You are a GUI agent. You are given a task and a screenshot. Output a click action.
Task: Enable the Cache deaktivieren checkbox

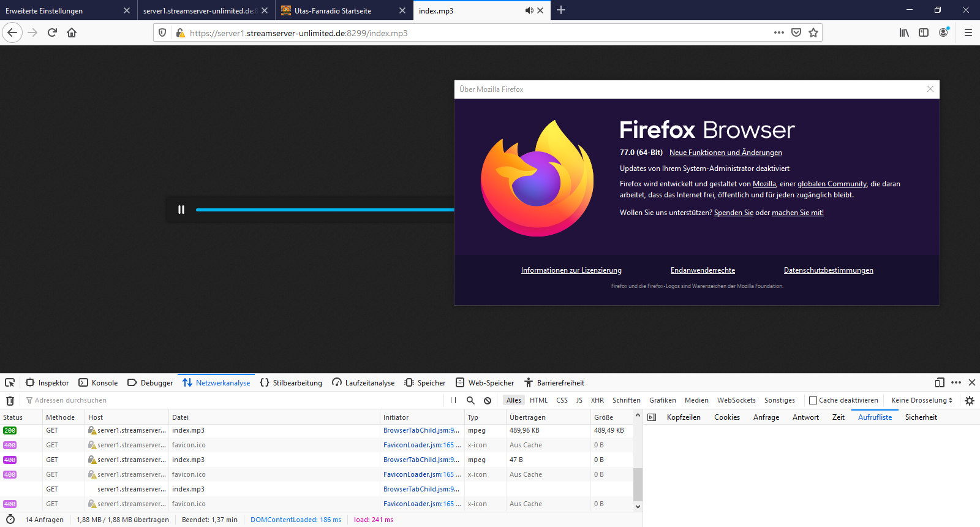(813, 400)
